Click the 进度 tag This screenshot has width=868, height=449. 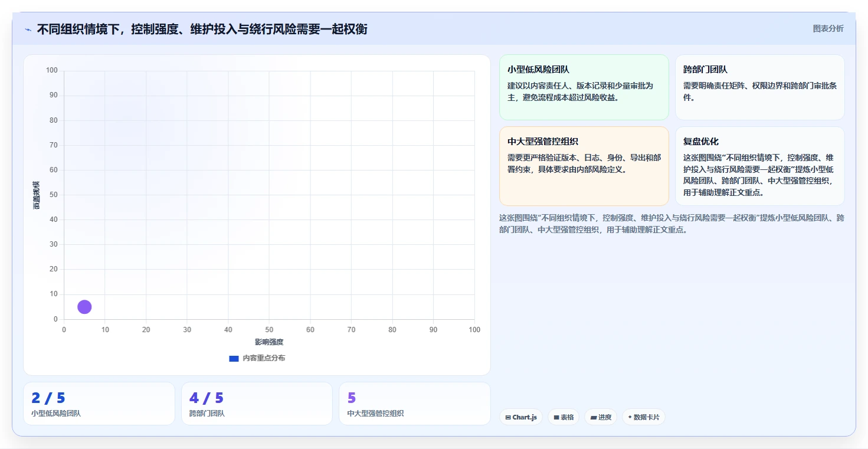pyautogui.click(x=601, y=417)
